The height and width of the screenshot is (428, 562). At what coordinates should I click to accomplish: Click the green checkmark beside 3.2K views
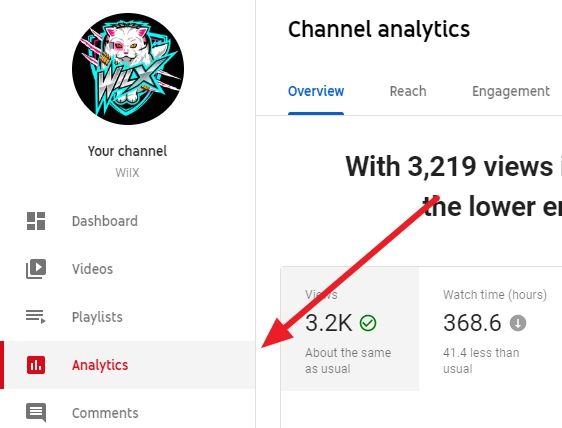point(368,323)
